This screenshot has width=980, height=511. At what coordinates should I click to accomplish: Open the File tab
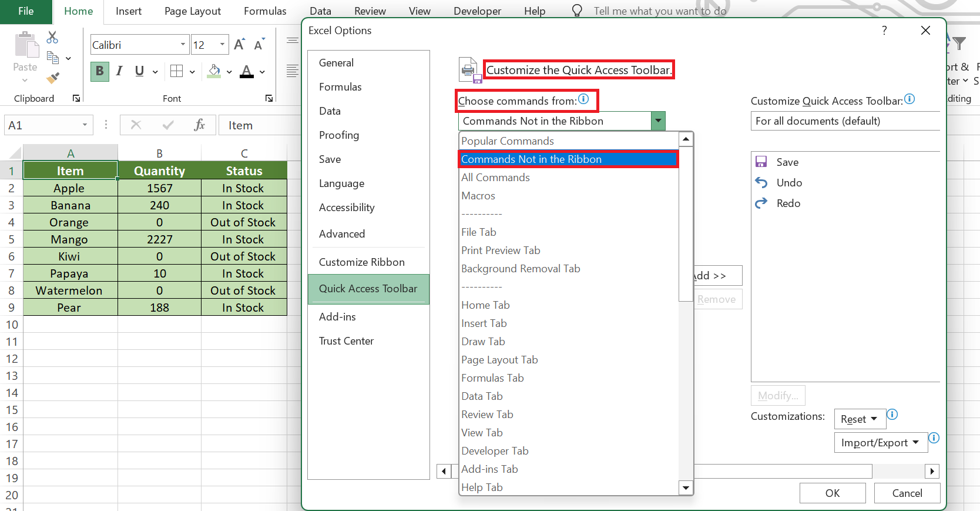26,11
